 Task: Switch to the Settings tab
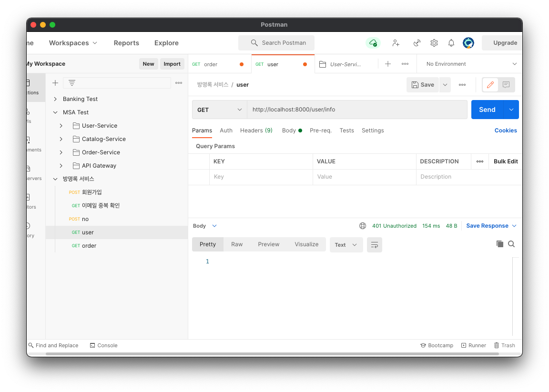(373, 130)
